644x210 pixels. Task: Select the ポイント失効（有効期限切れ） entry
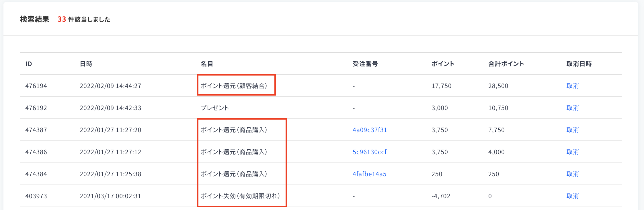point(240,196)
